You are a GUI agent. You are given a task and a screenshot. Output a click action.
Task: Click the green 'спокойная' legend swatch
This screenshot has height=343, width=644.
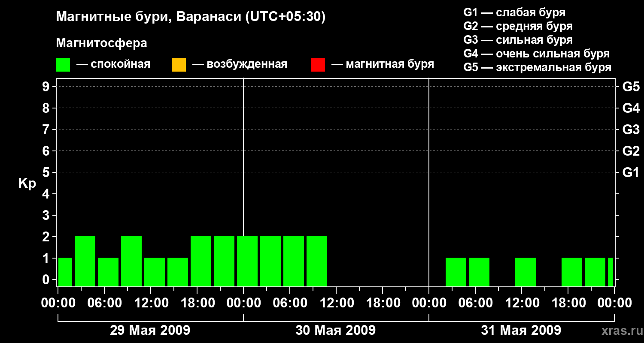click(63, 65)
